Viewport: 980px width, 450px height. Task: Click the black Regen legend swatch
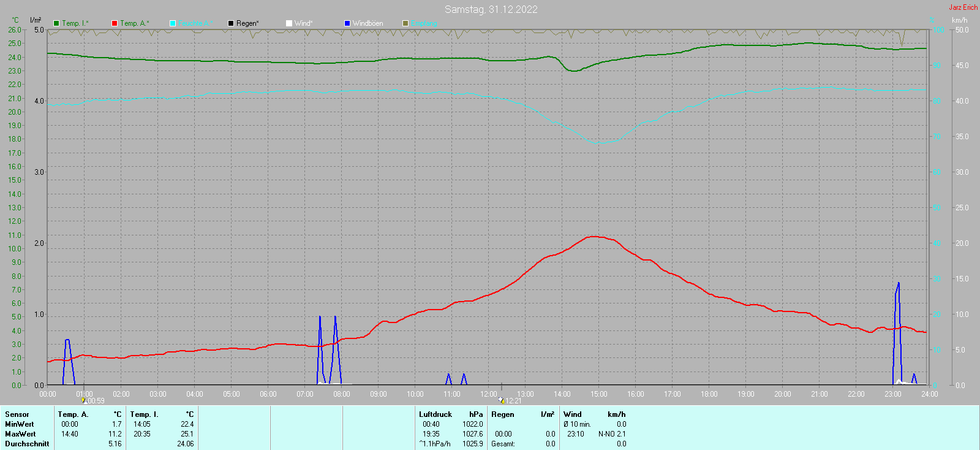pos(231,23)
